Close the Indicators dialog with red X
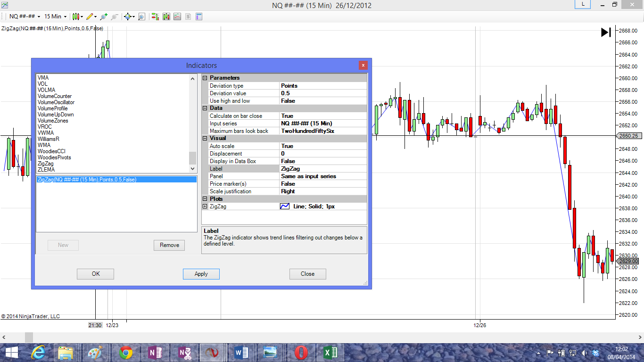The image size is (644, 362). (363, 66)
